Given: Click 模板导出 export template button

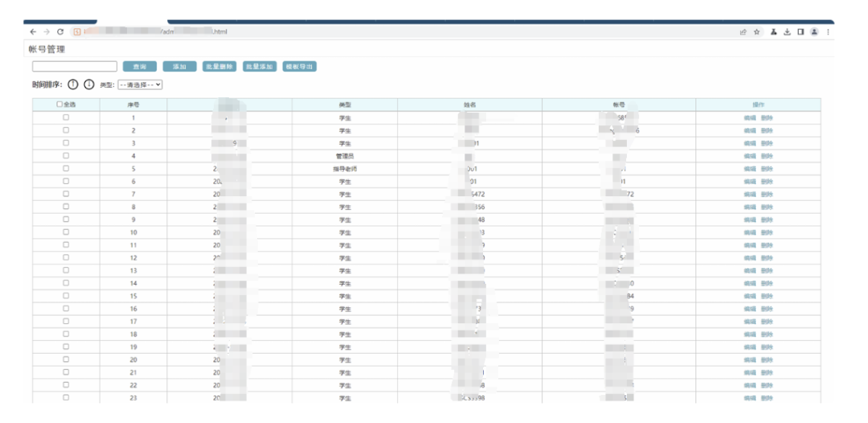Looking at the screenshot, I should pyautogui.click(x=300, y=67).
